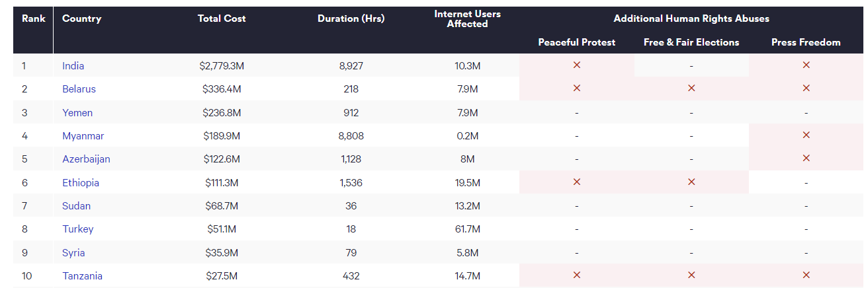Open the Myanmar country link
The image size is (868, 288).
click(83, 136)
